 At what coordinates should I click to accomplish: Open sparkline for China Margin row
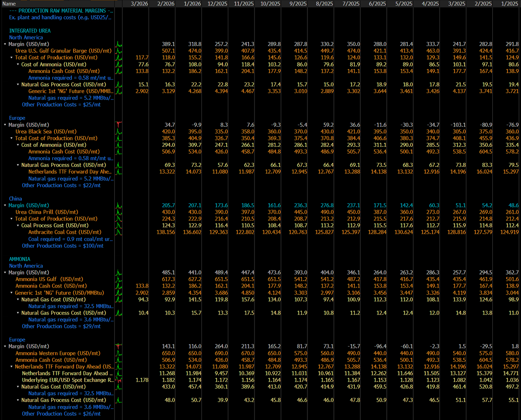119,205
